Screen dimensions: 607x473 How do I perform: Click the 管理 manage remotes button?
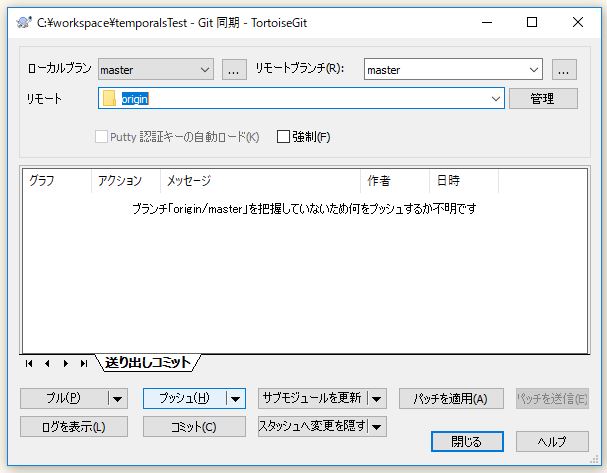(x=543, y=98)
